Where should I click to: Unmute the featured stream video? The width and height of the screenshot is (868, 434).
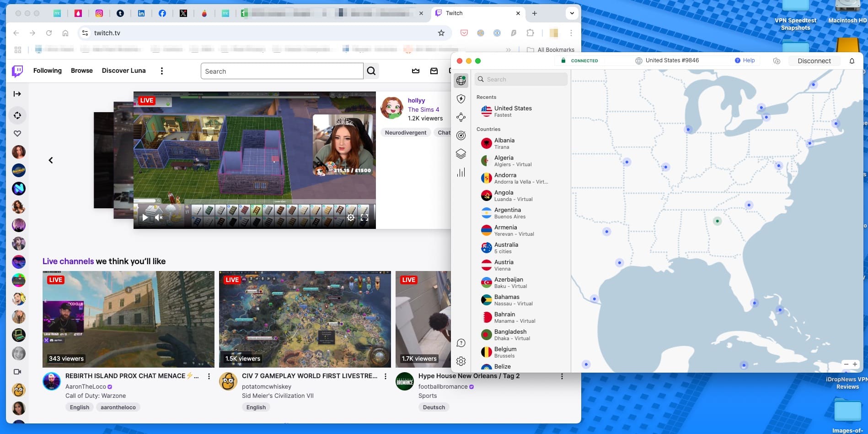pos(159,217)
